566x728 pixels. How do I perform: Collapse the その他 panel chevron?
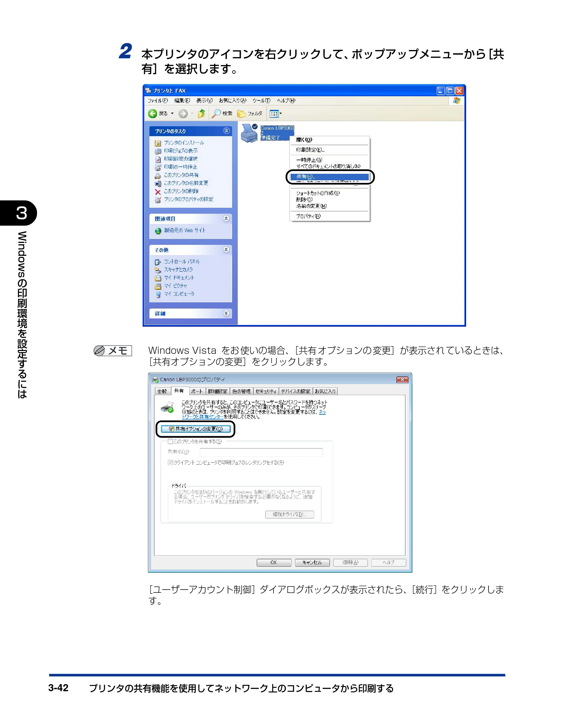click(226, 250)
